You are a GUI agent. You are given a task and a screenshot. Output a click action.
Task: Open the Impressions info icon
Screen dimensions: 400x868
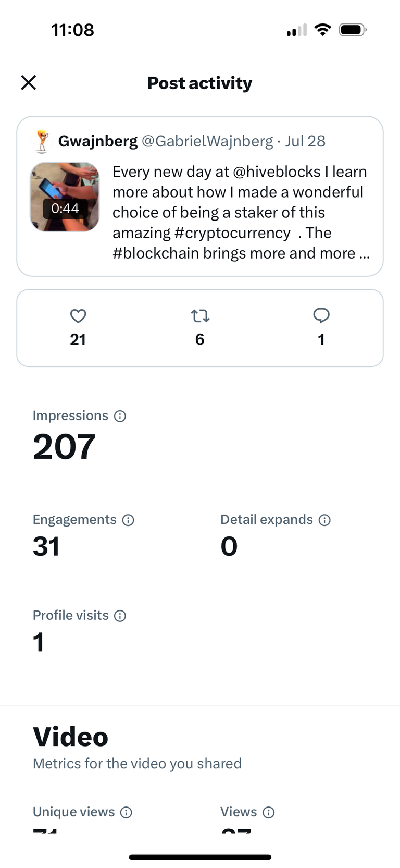point(120,416)
